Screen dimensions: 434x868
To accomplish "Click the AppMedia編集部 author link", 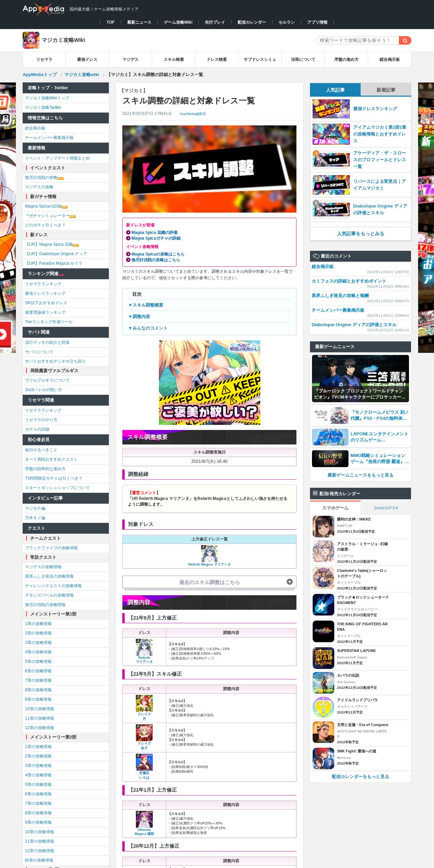I will (x=193, y=114).
